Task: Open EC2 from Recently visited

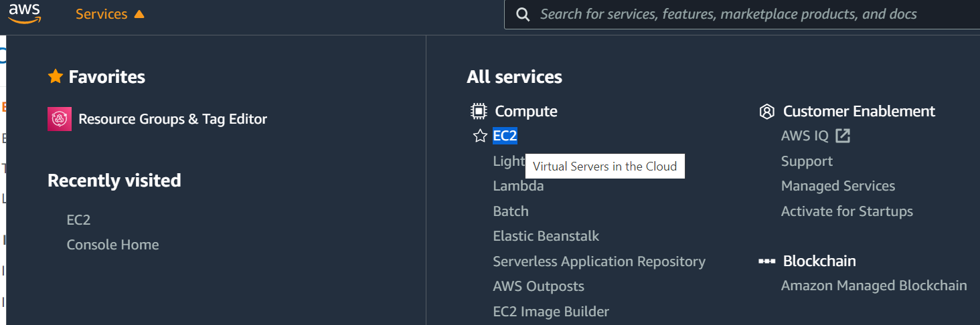Action: (78, 220)
